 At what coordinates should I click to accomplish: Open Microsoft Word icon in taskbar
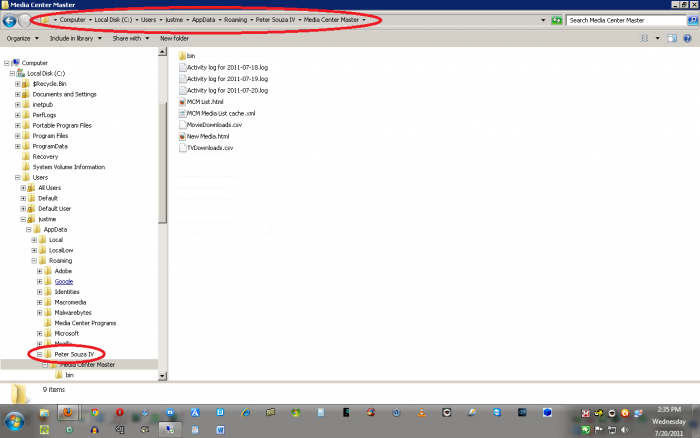[x=220, y=430]
